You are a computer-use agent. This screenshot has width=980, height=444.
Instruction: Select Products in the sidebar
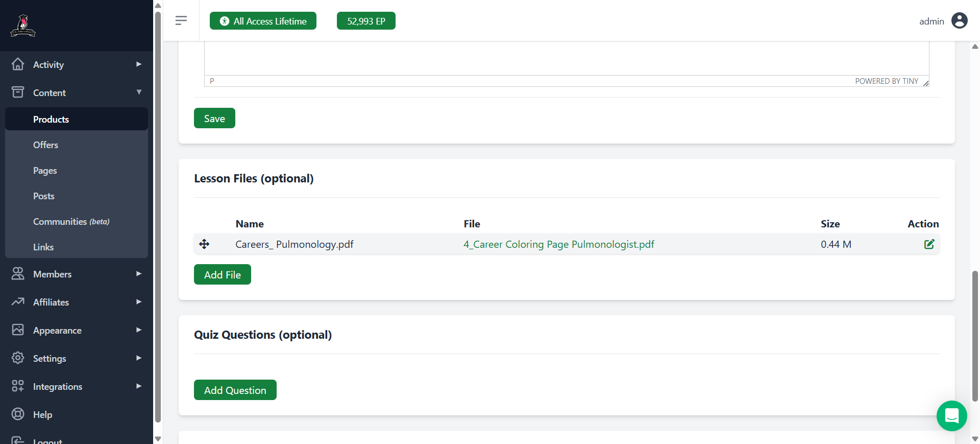coord(51,120)
